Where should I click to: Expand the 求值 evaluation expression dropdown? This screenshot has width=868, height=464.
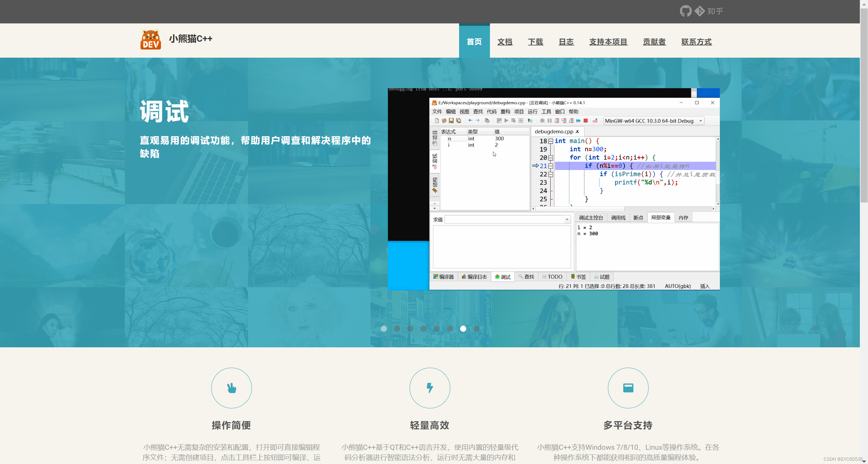pyautogui.click(x=567, y=219)
